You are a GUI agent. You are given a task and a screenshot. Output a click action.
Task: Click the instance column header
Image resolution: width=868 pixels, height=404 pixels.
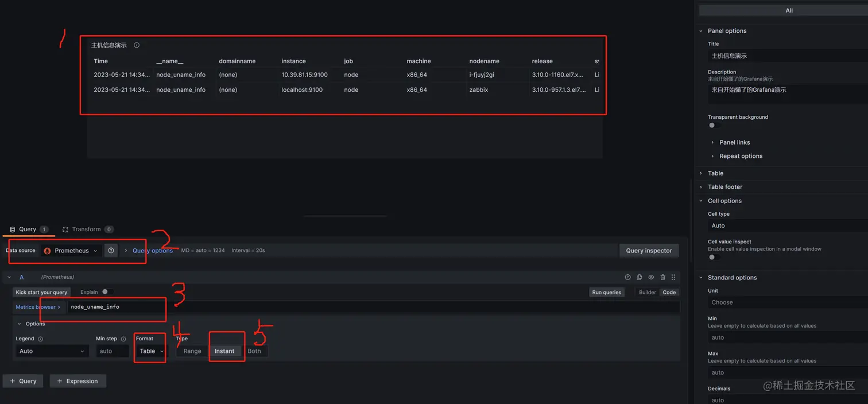pos(293,61)
